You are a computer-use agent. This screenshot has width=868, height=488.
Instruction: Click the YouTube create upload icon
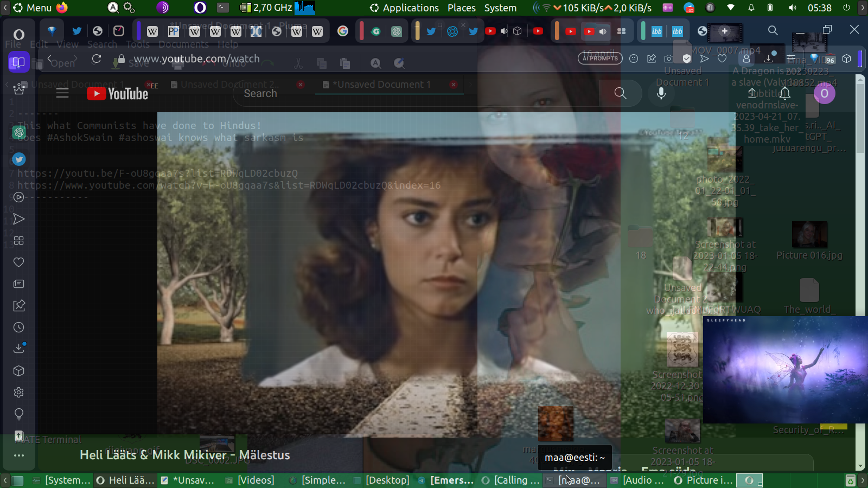coord(752,93)
